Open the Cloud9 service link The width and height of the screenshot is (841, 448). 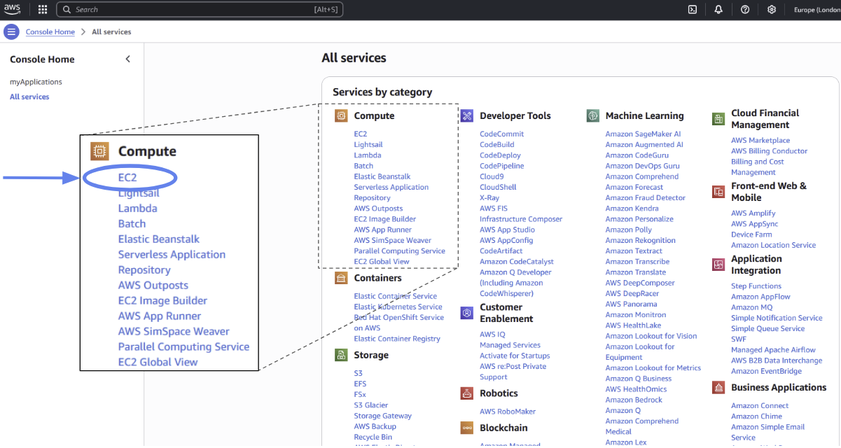point(491,177)
